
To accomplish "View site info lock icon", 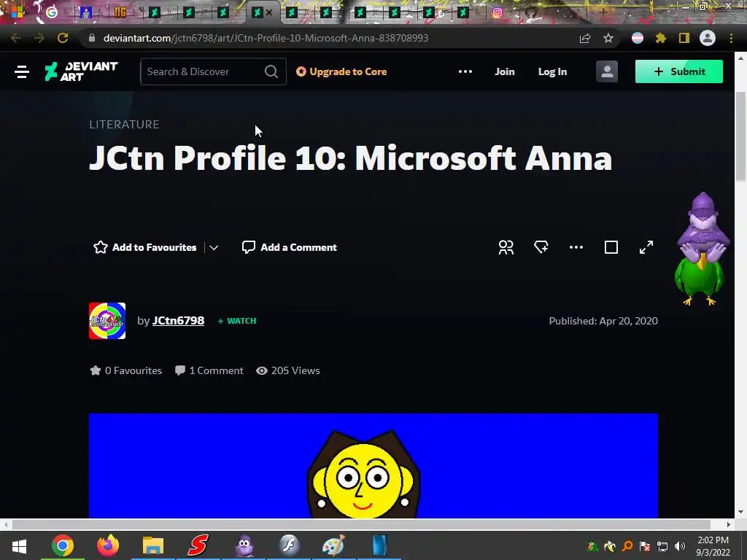I will [x=92, y=38].
